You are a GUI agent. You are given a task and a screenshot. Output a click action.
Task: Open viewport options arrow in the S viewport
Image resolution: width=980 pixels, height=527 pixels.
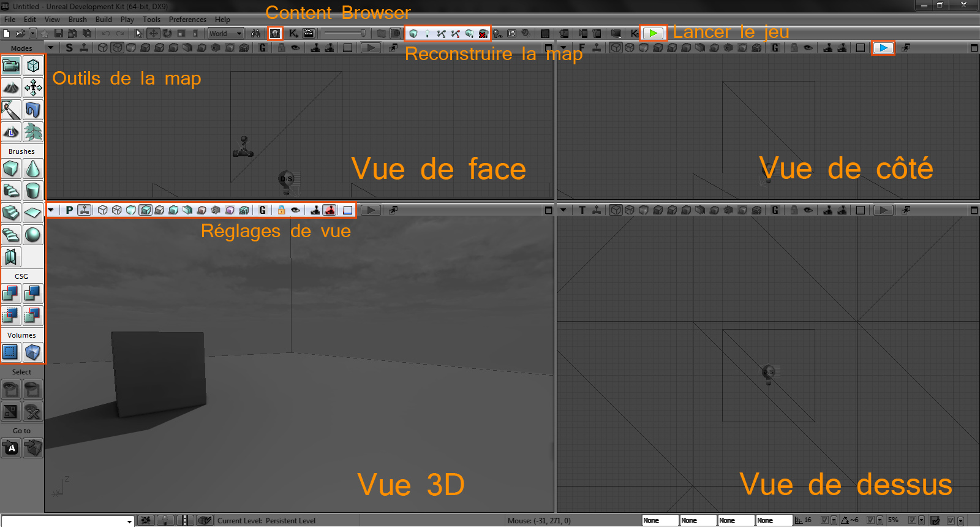[x=51, y=48]
